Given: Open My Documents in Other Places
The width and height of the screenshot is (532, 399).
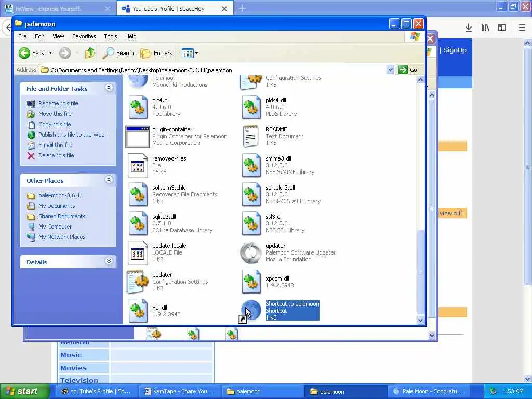Looking at the screenshot, I should (56, 206).
